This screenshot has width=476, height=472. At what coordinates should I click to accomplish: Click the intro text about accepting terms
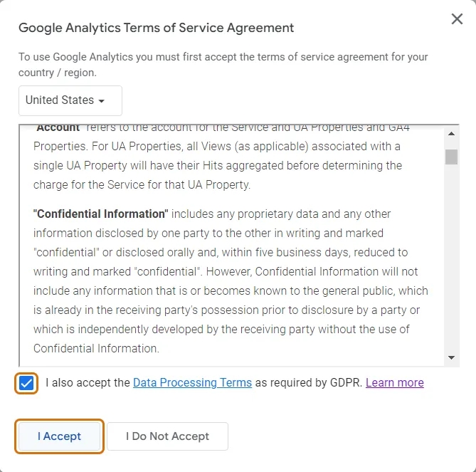[x=223, y=65]
